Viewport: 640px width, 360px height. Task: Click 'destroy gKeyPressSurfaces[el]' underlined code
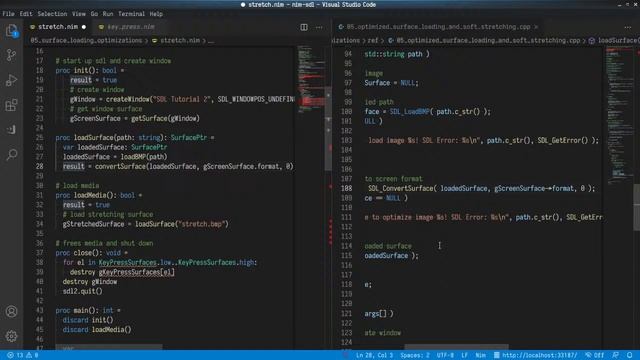pyautogui.click(x=122, y=272)
